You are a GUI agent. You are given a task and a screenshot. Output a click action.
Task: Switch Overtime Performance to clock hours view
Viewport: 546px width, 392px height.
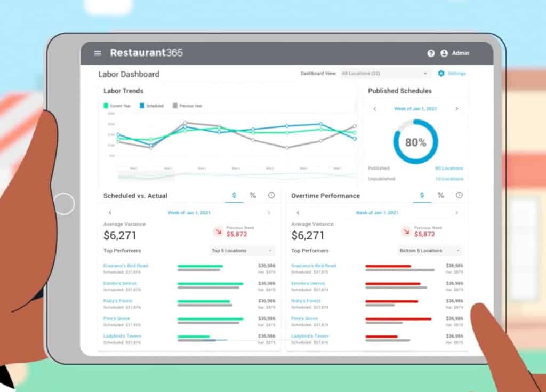(x=459, y=196)
